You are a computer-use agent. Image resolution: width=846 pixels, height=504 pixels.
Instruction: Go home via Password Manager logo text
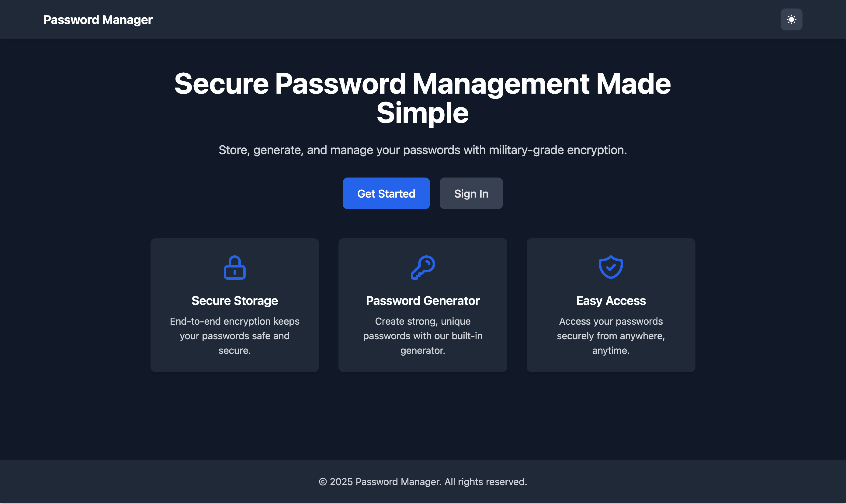pyautogui.click(x=98, y=20)
